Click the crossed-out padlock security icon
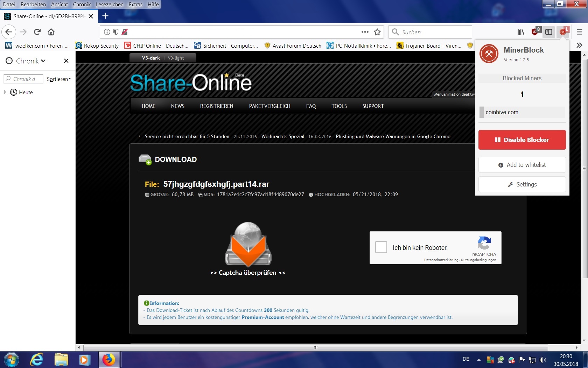 125,32
